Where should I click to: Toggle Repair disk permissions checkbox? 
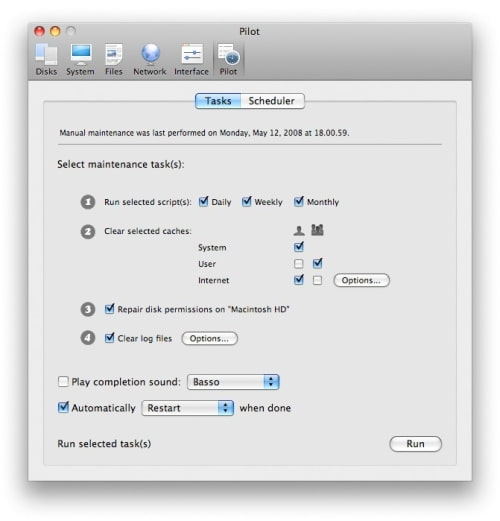109,309
